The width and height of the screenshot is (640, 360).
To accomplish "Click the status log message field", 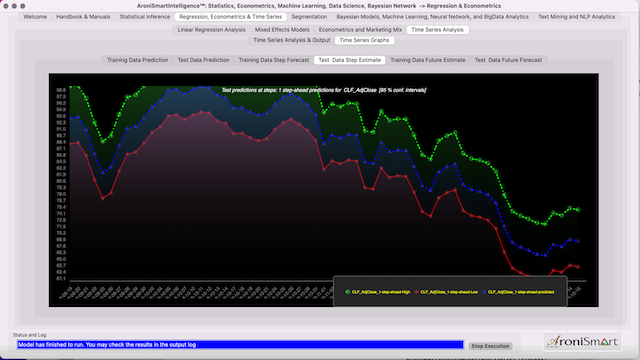I will 240,345.
